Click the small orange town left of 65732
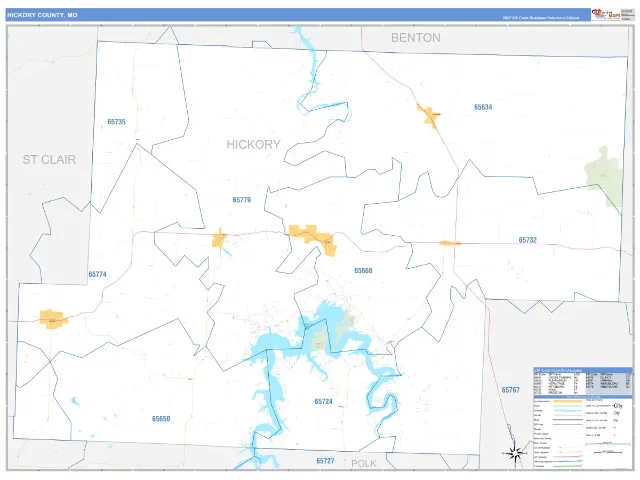The image size is (640, 480). tap(450, 243)
